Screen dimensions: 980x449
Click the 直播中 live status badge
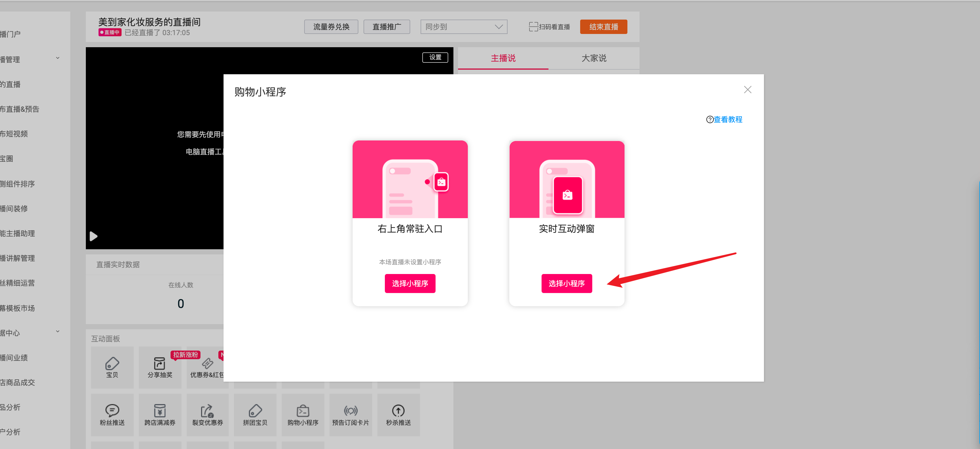(109, 32)
